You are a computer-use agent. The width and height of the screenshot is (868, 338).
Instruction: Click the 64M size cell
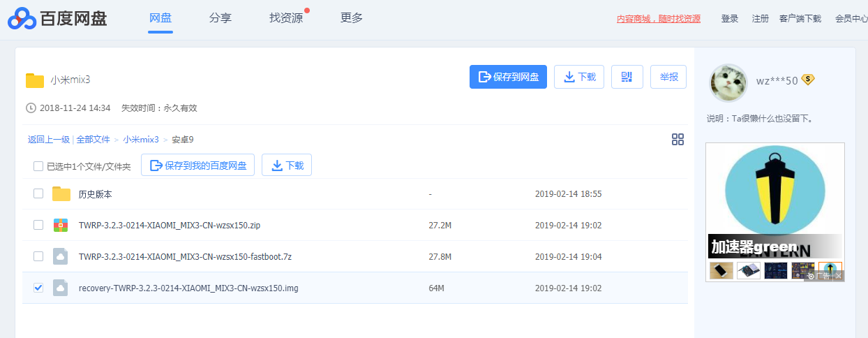tap(436, 288)
